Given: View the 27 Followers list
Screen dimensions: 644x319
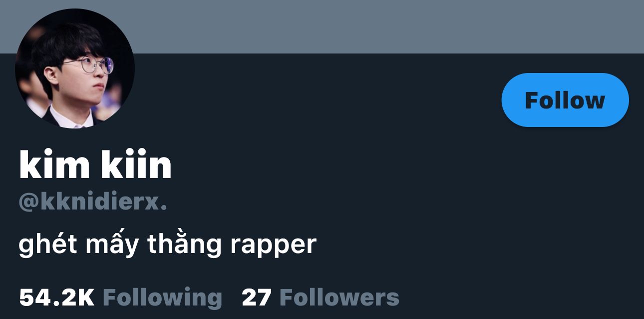Looking at the screenshot, I should [x=321, y=297].
